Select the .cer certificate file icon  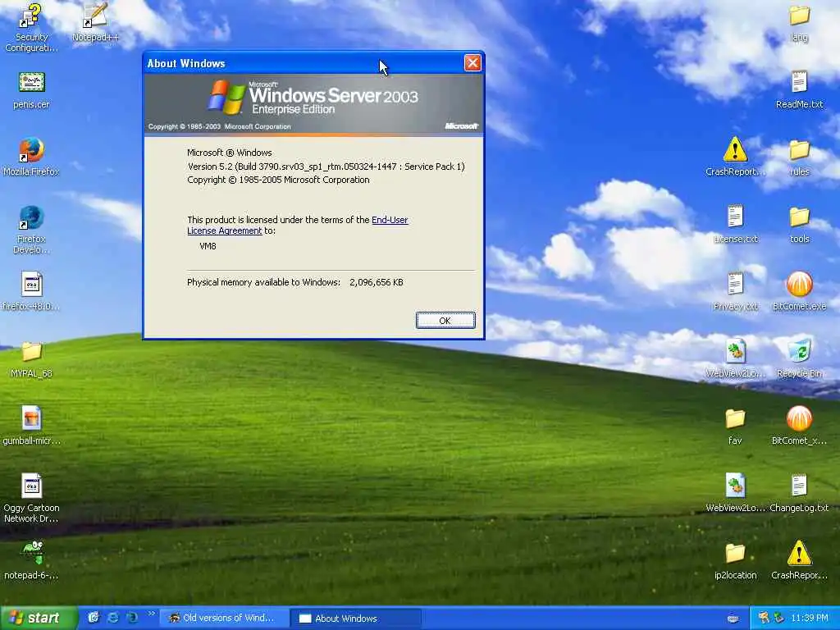31,90
